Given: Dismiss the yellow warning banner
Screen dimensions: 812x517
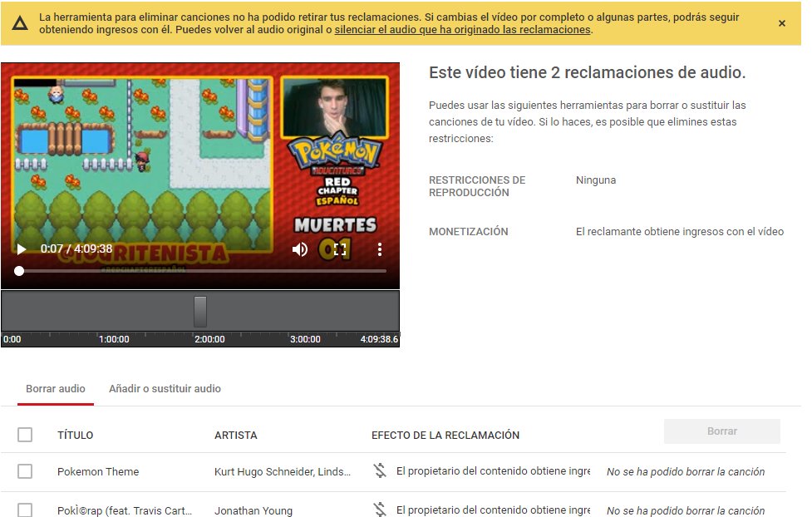Looking at the screenshot, I should click(x=782, y=23).
